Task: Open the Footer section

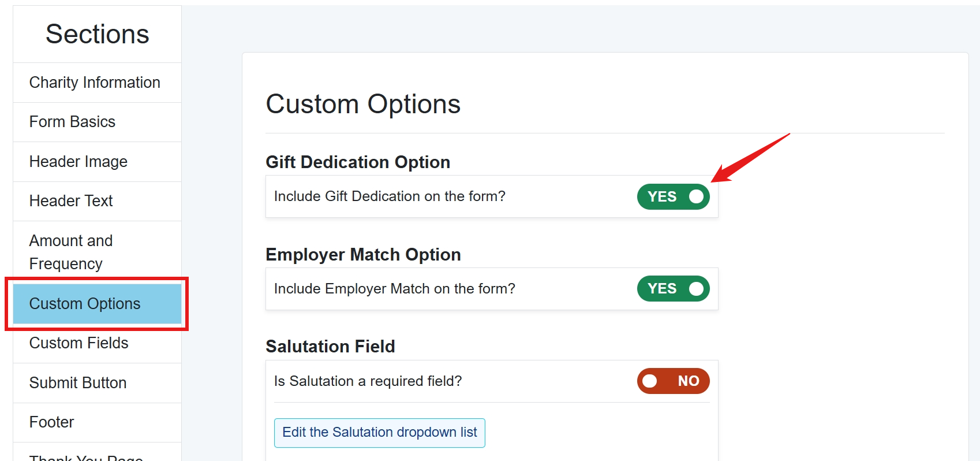Action: click(x=51, y=422)
